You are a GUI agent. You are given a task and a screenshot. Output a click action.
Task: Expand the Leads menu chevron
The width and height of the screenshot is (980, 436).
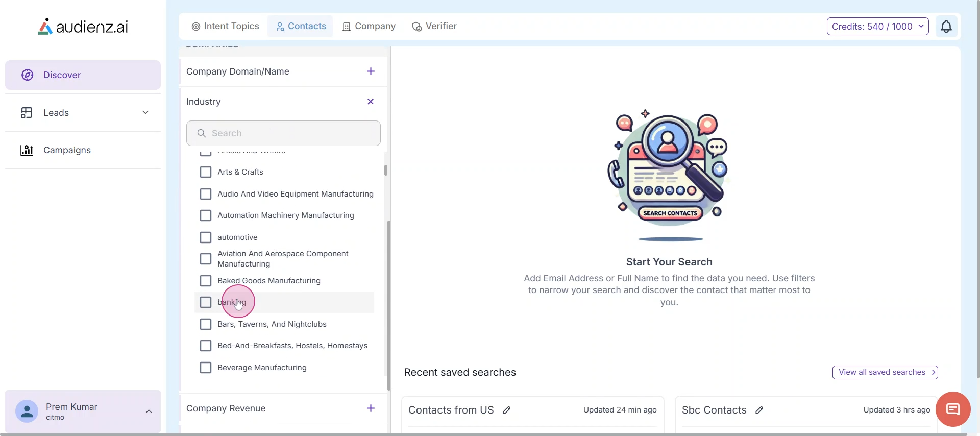145,113
